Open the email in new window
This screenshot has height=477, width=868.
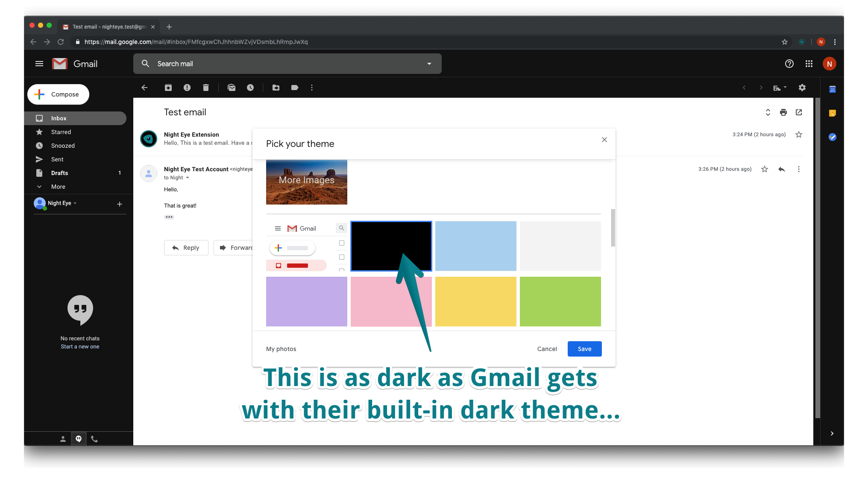tap(799, 112)
